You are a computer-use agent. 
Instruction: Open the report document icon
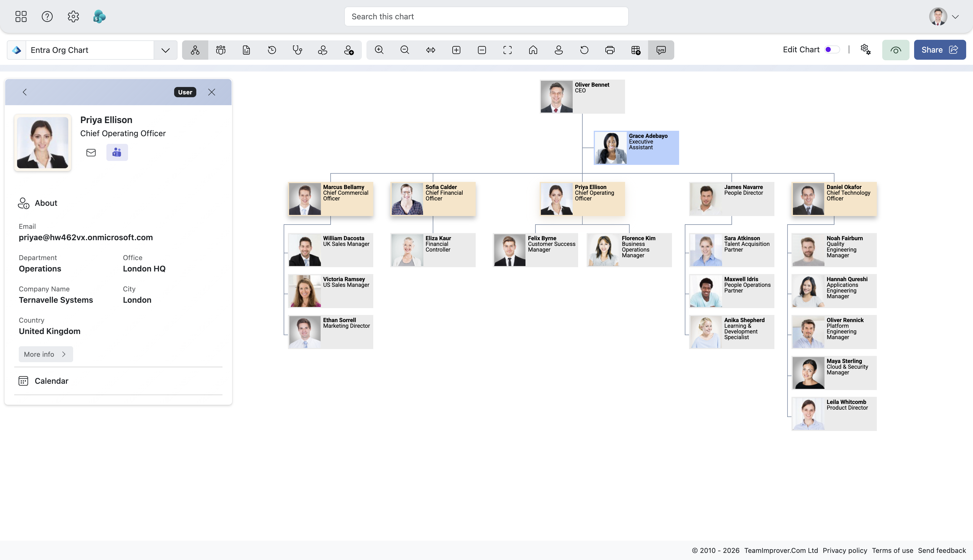[x=246, y=50]
